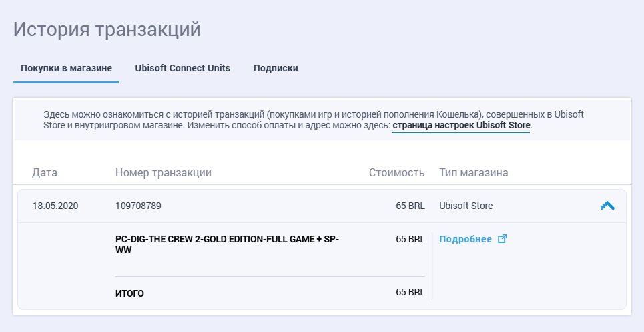Click the ИТОГО total label
Image resolution: width=644 pixels, height=332 pixels.
pos(129,293)
